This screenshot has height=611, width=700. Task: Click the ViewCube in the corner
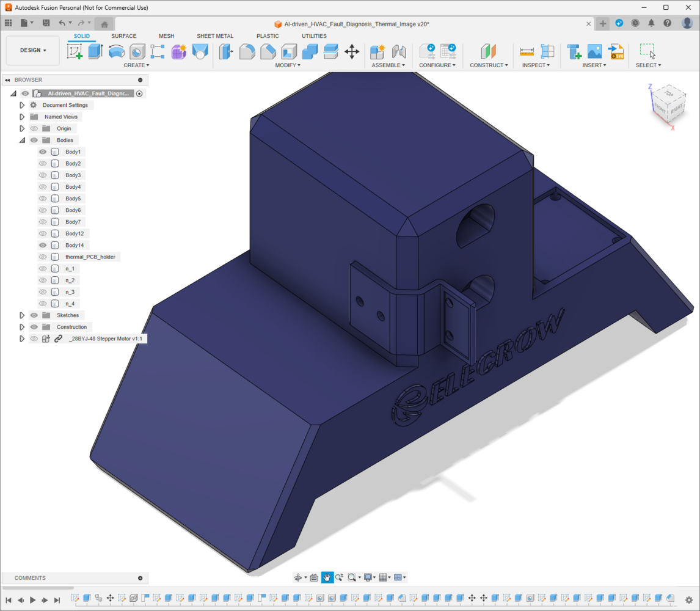[668, 105]
